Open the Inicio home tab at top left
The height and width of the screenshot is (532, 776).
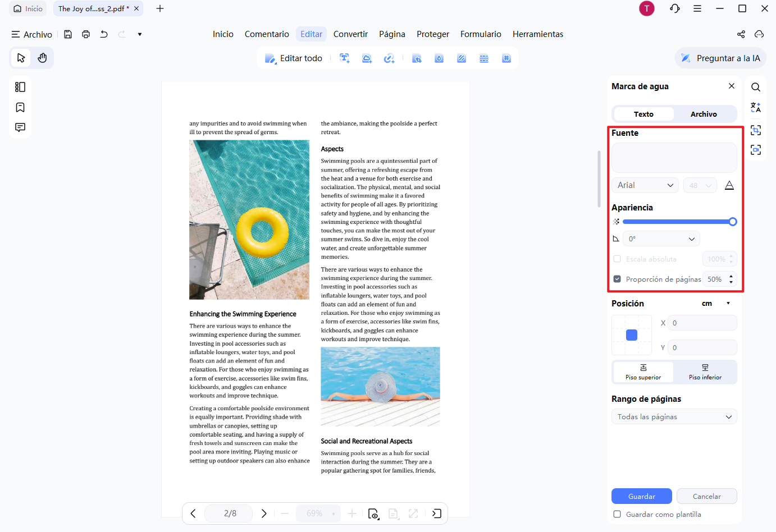tap(28, 8)
